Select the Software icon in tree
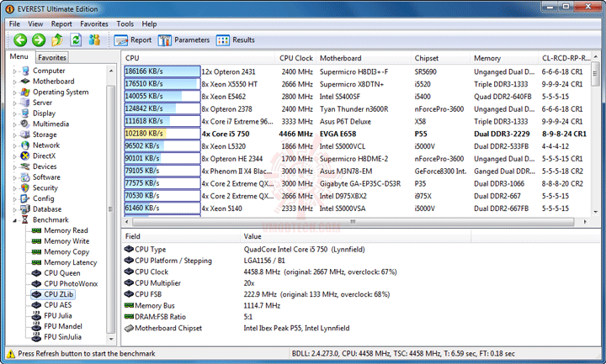 (x=25, y=177)
